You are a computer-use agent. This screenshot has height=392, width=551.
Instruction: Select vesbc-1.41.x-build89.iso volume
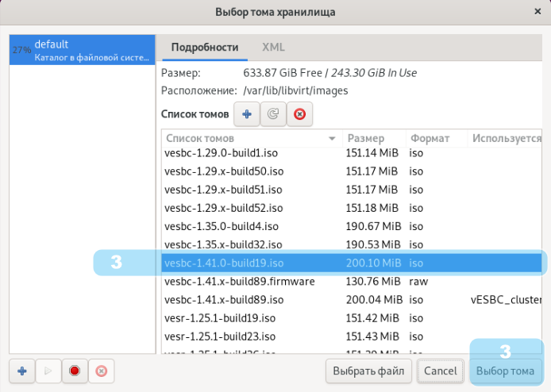click(224, 300)
